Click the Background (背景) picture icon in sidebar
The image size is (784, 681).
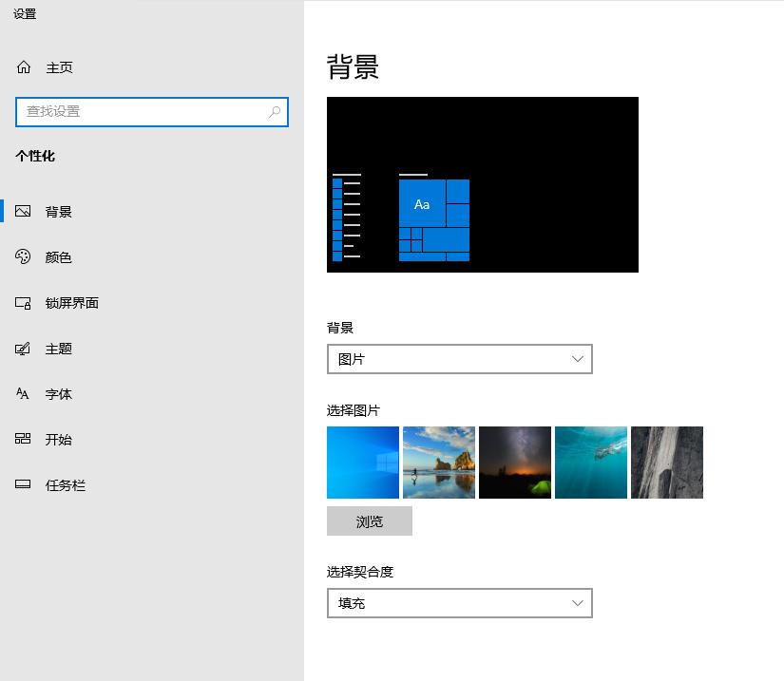[24, 212]
